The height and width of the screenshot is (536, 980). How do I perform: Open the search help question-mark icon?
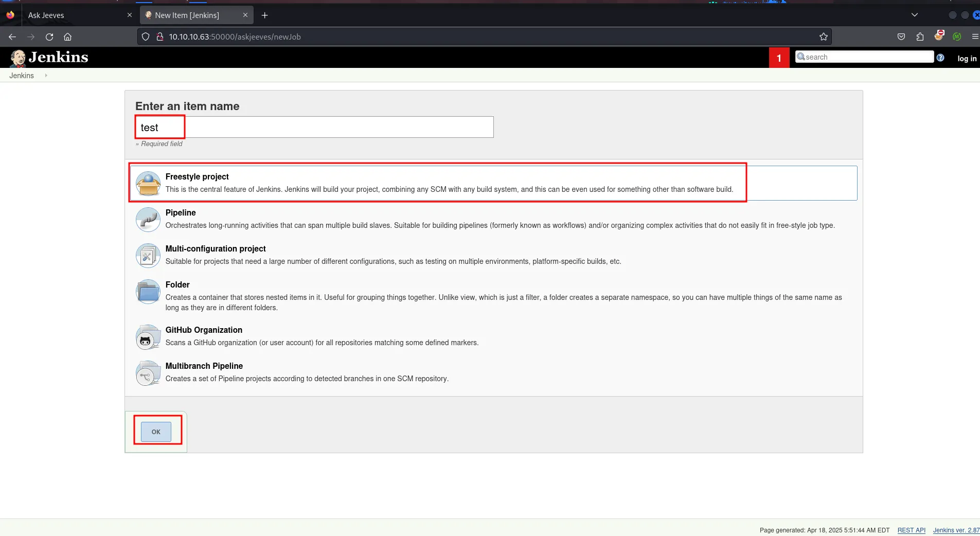(x=940, y=58)
